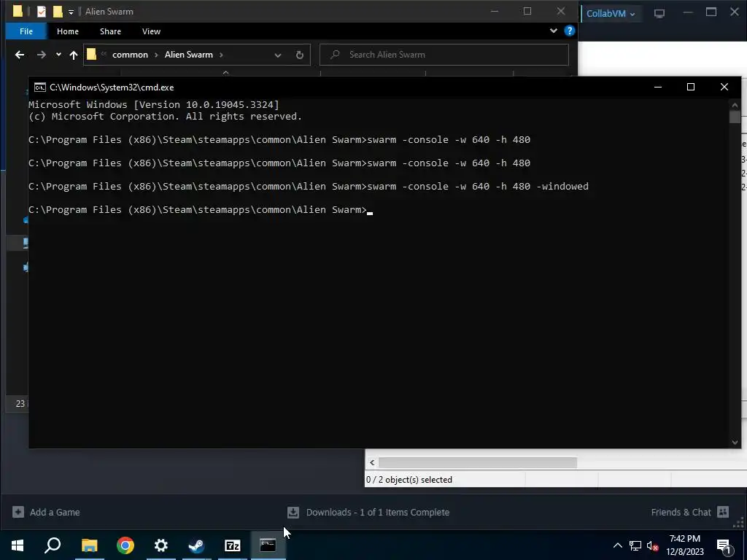
Task: Open the Share ribbon tab
Action: click(110, 31)
